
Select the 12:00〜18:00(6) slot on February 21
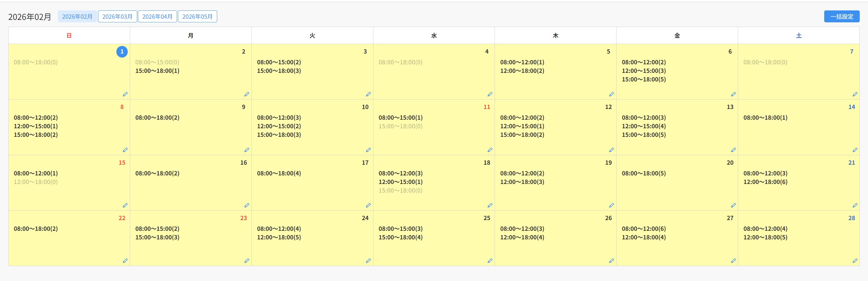pyautogui.click(x=765, y=182)
